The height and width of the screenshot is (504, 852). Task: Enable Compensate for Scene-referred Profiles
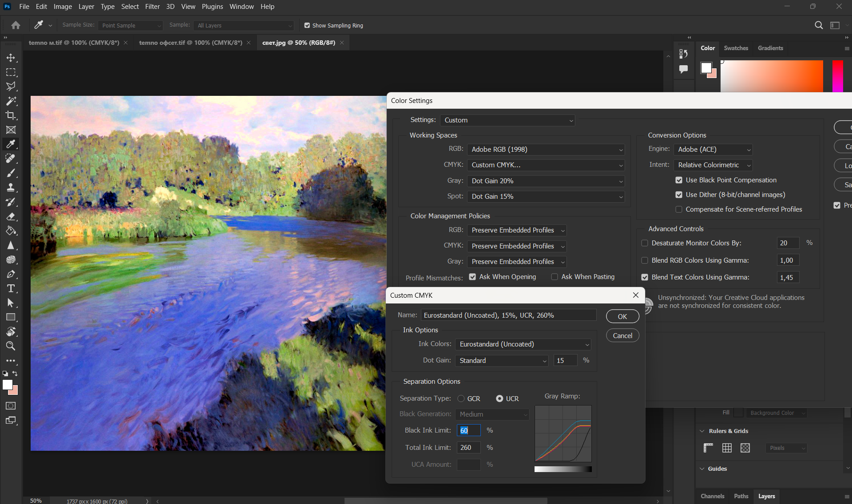tap(679, 209)
